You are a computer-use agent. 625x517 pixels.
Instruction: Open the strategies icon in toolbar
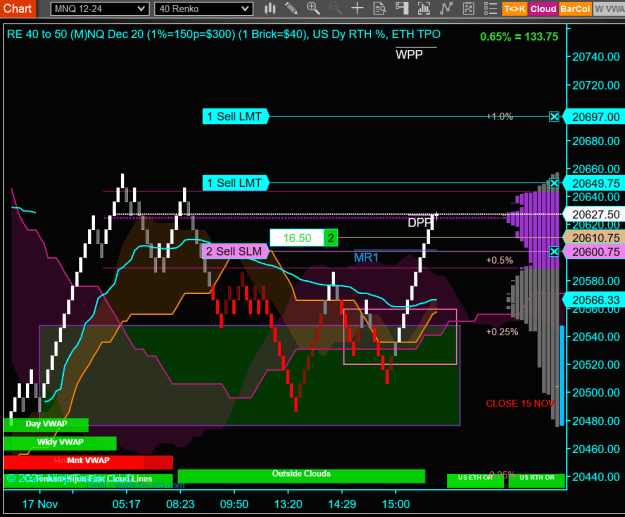(x=468, y=8)
